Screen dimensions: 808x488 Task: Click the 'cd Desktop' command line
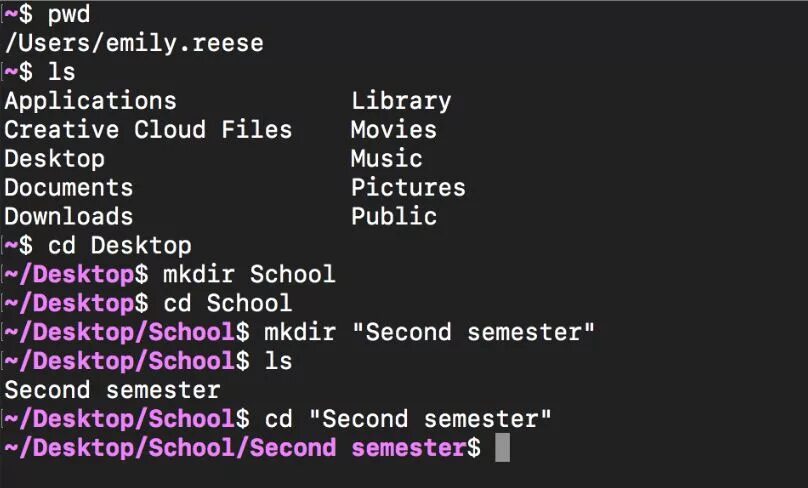(120, 246)
